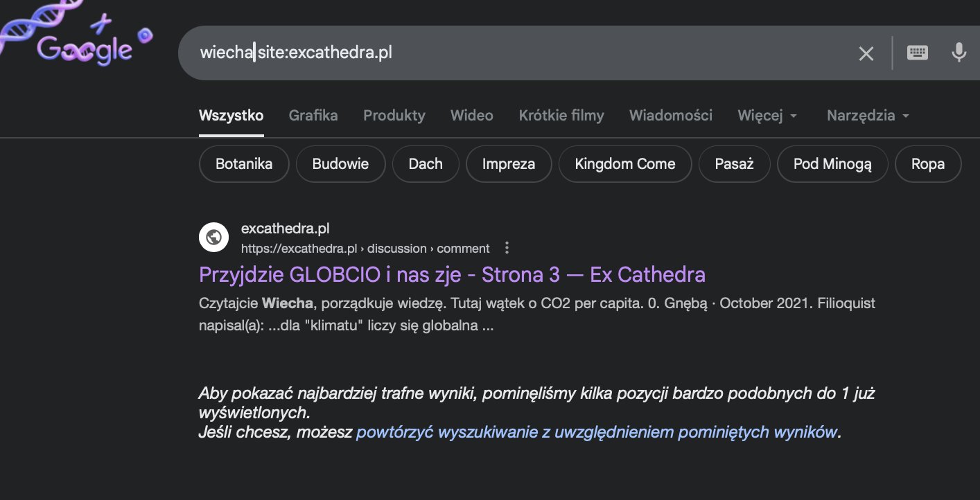Viewport: 980px width, 500px height.
Task: Select the Pasaż suggestion chip
Action: pos(735,164)
